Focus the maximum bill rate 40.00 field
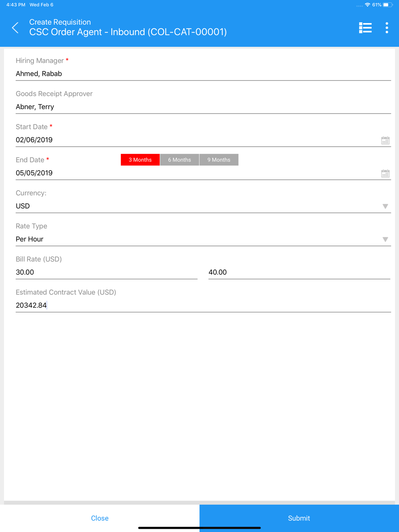Screen dimensions: 399x532 299,272
